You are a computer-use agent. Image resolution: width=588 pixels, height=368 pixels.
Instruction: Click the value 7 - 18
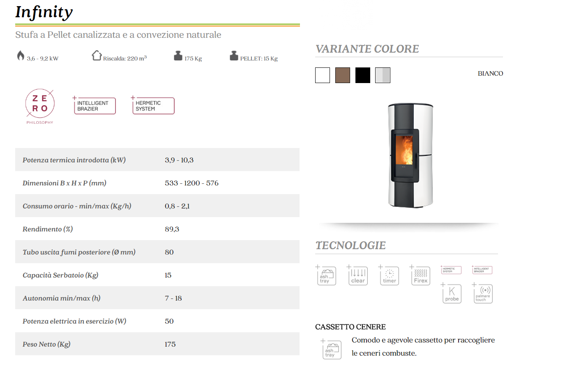point(173,298)
